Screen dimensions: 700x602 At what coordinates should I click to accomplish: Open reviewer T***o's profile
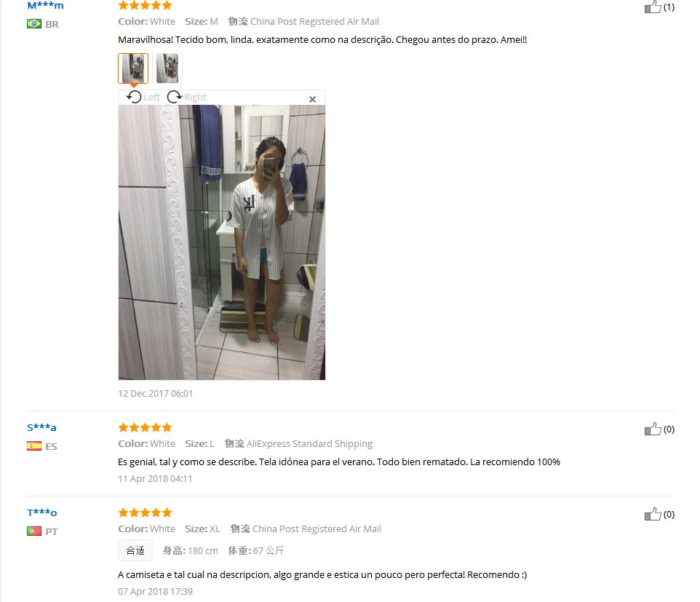pos(42,512)
